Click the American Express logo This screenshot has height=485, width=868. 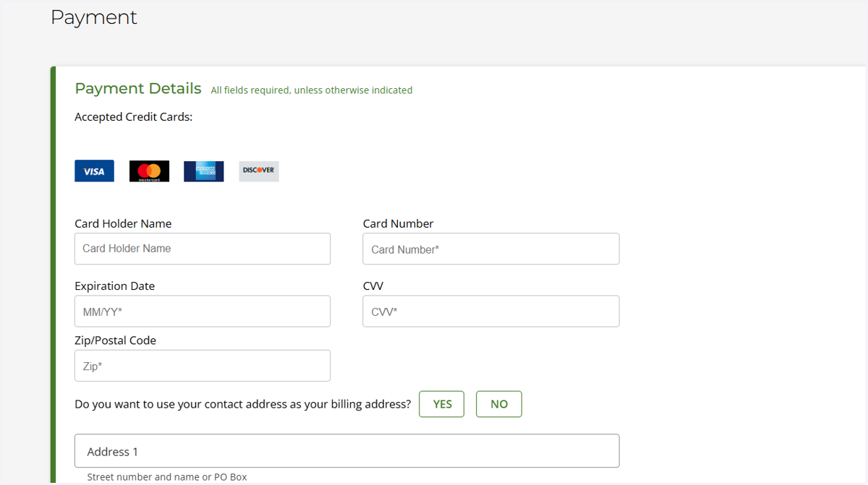204,171
